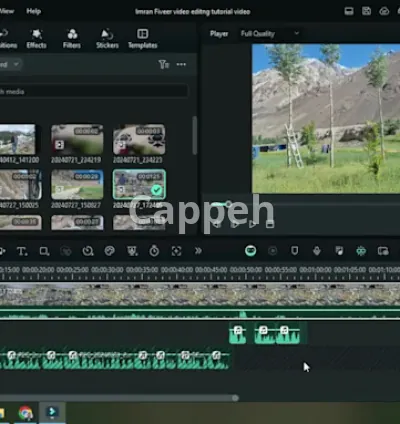The width and height of the screenshot is (400, 424).
Task: Select thumbnail 20240727_150027
Action: 77,184
